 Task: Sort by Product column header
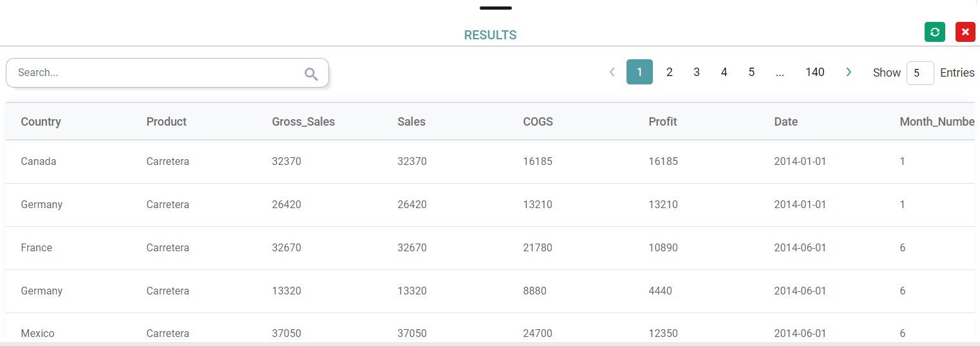click(166, 122)
